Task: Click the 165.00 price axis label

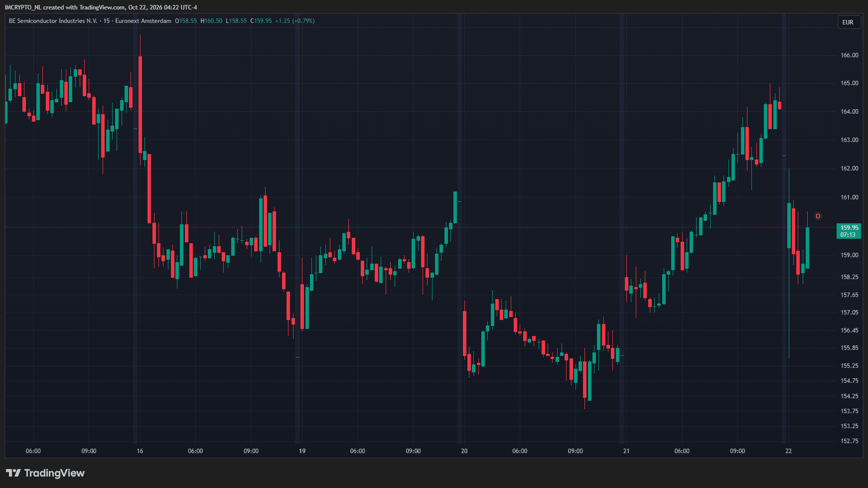Action: click(x=850, y=83)
